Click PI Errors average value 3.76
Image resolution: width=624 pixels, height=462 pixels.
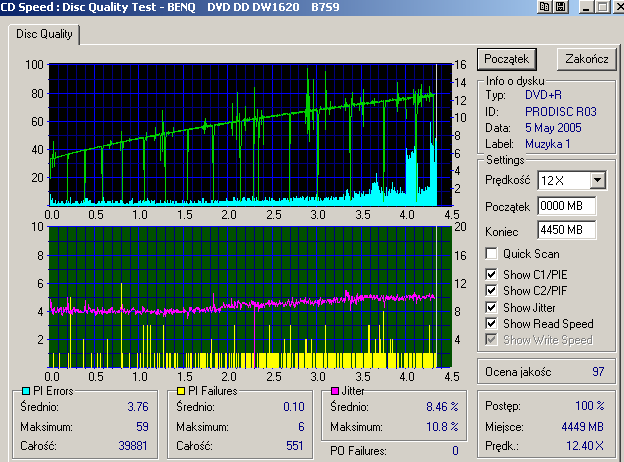138,407
